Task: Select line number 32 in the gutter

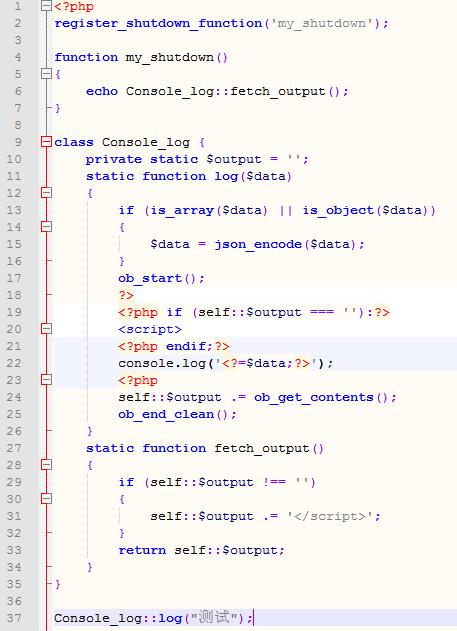Action: tap(14, 533)
